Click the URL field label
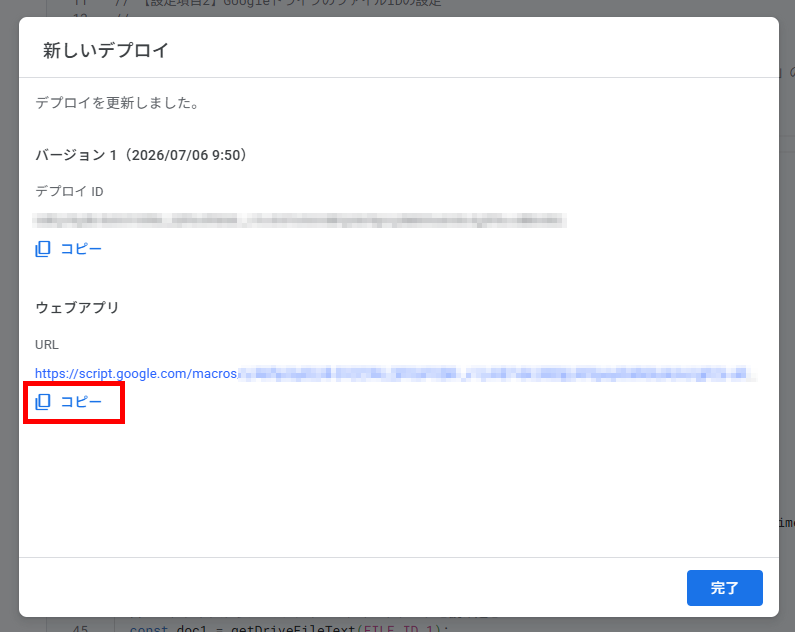Screen dimensions: 795x632 click(x=47, y=345)
